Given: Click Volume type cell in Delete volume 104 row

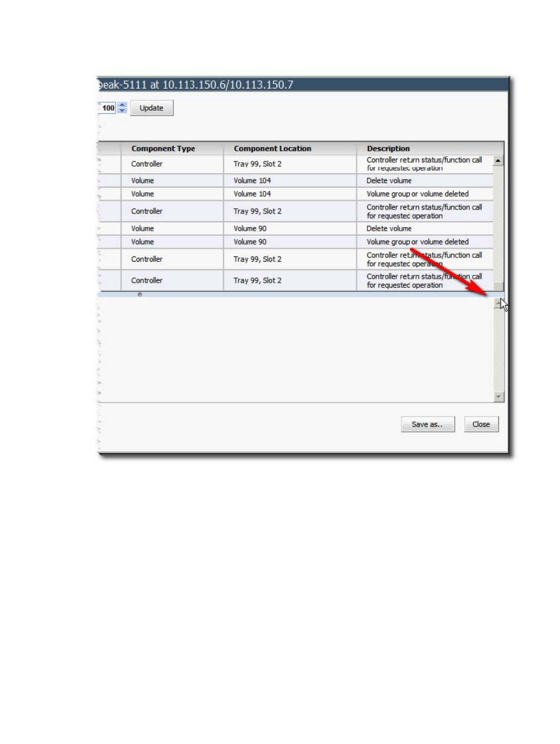Looking at the screenshot, I should tap(142, 181).
